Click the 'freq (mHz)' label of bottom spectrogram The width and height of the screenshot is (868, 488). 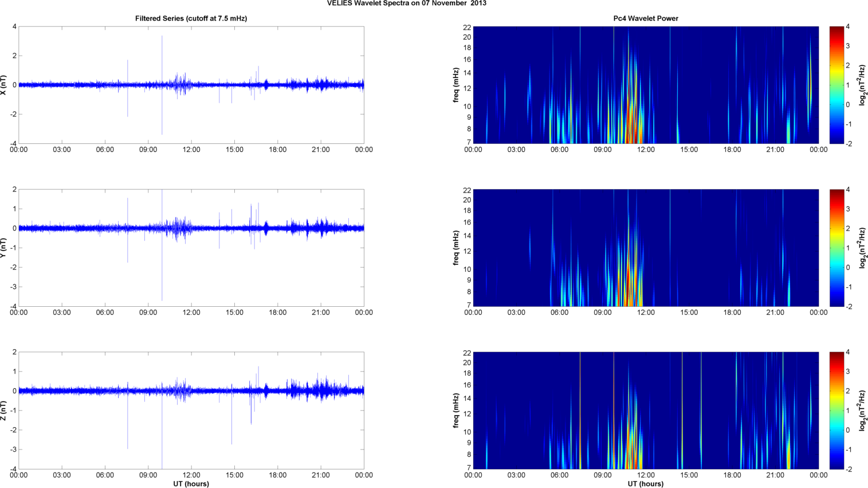(456, 411)
